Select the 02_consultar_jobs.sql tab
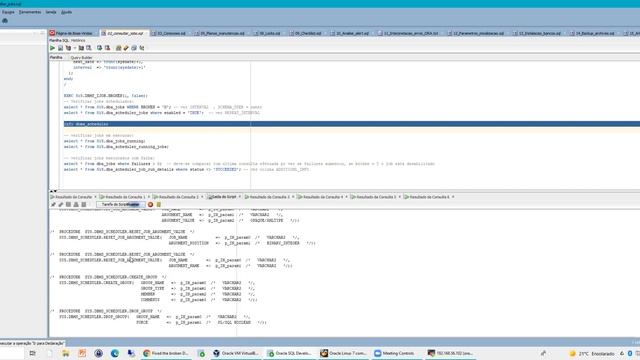This screenshot has width=640, height=360. click(x=125, y=33)
